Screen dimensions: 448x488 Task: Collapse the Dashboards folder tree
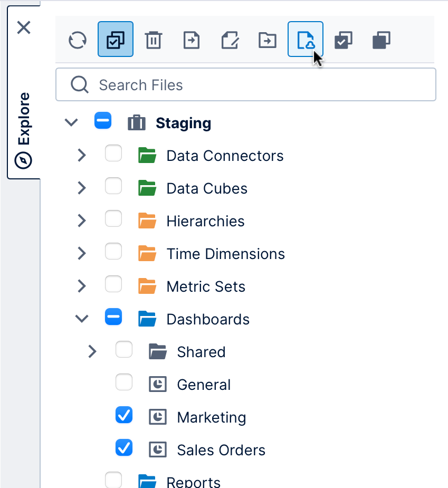coord(81,319)
